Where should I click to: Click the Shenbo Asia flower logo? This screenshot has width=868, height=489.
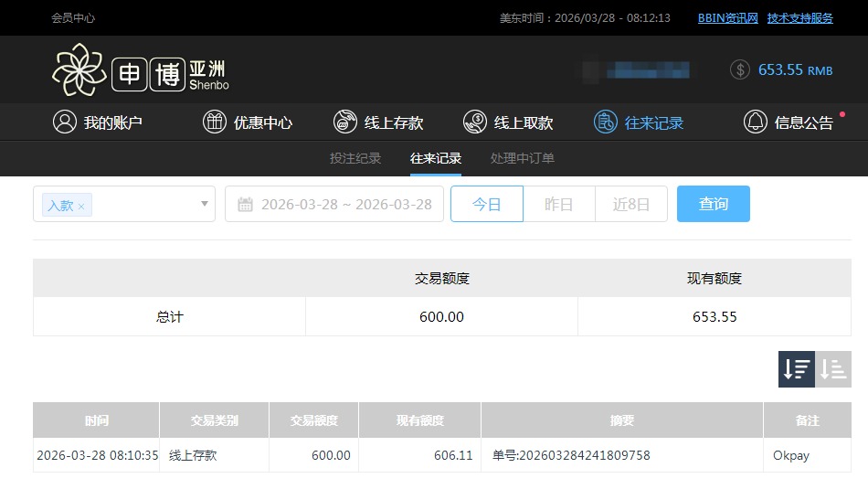pyautogui.click(x=79, y=69)
